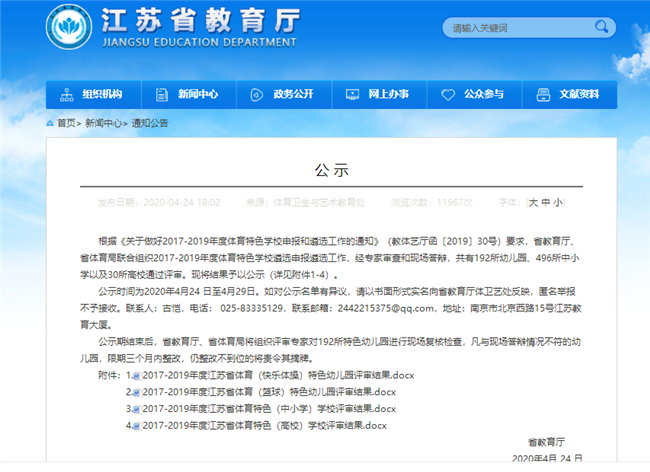
Task: Click the 公示 article heading
Action: coord(332,170)
